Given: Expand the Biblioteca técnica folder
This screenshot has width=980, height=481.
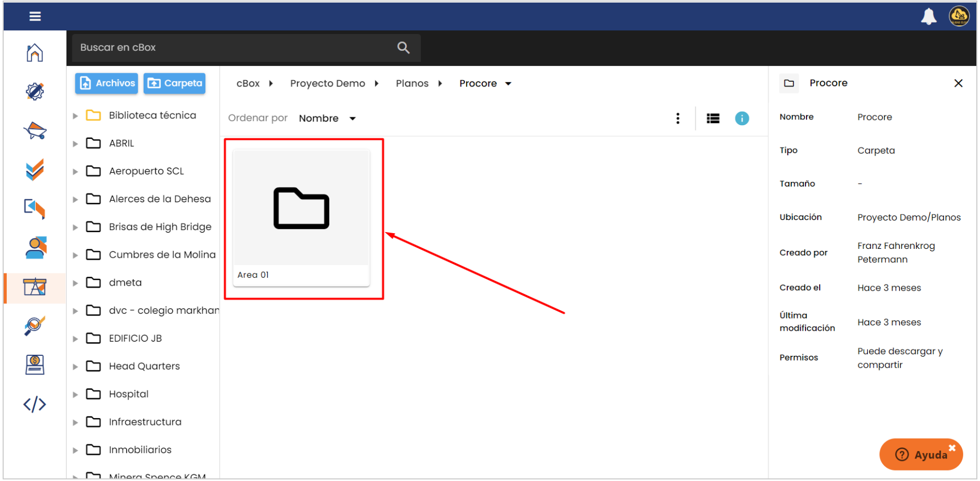Looking at the screenshot, I should 75,116.
